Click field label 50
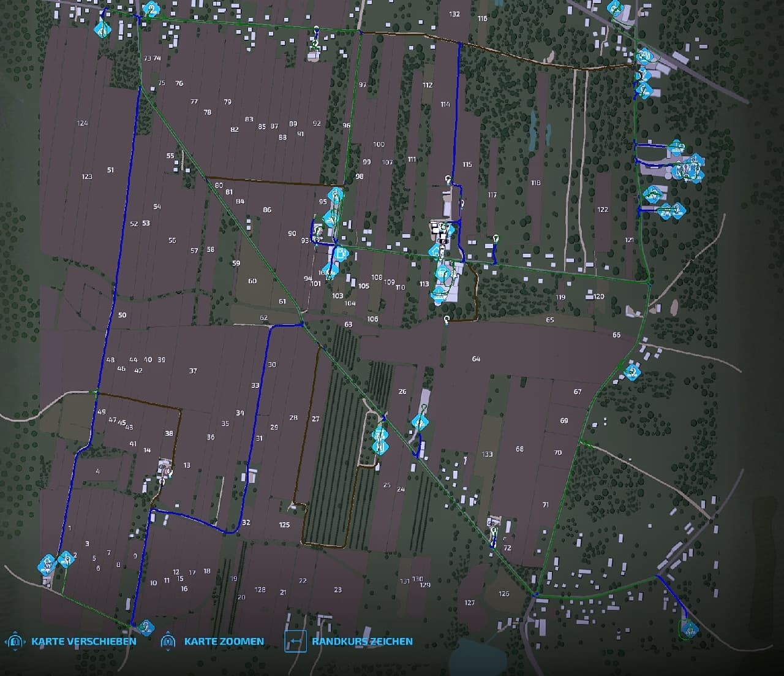This screenshot has height=676, width=784. pyautogui.click(x=122, y=315)
